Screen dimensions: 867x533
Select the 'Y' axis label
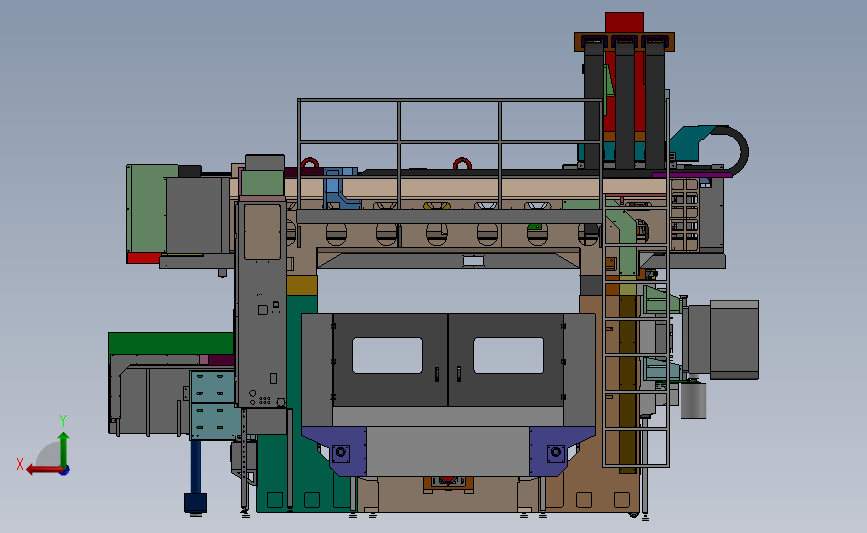point(63,421)
